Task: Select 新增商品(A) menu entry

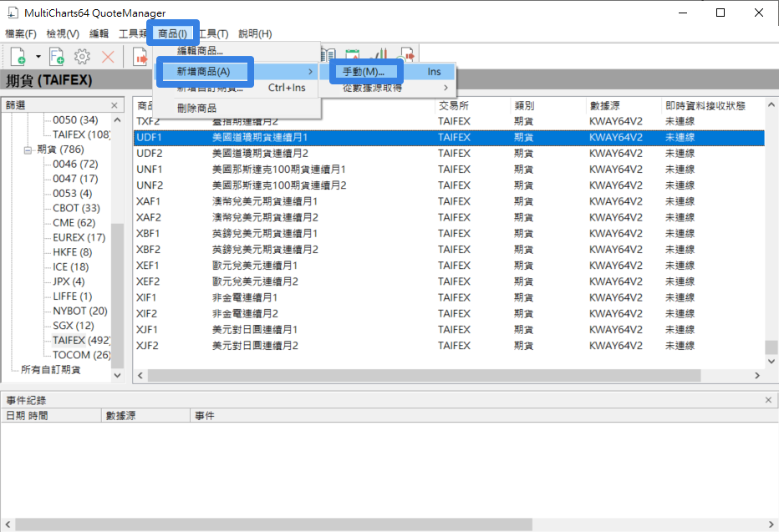Action: pos(237,72)
